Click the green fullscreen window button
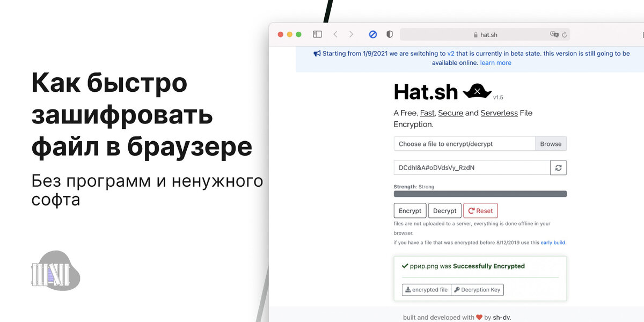 299,34
